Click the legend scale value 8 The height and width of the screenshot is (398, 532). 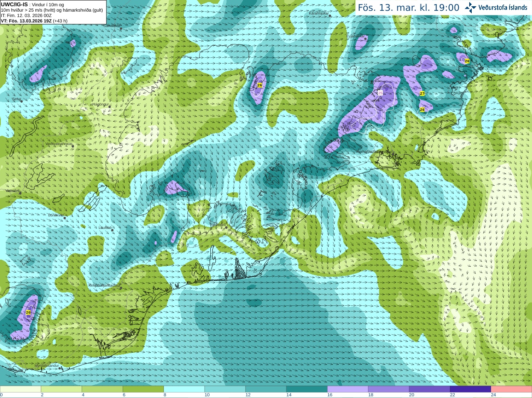pyautogui.click(x=165, y=395)
